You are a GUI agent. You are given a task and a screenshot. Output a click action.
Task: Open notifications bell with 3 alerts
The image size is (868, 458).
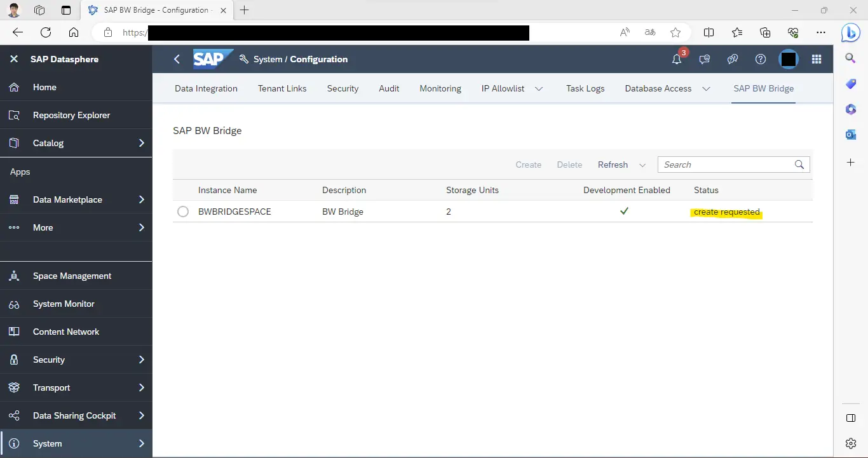coord(677,59)
